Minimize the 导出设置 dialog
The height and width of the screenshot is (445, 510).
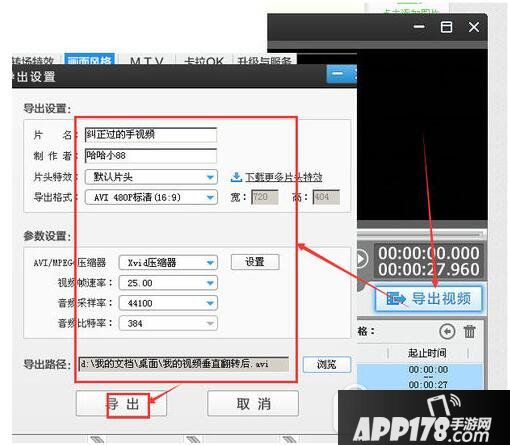pos(337,74)
